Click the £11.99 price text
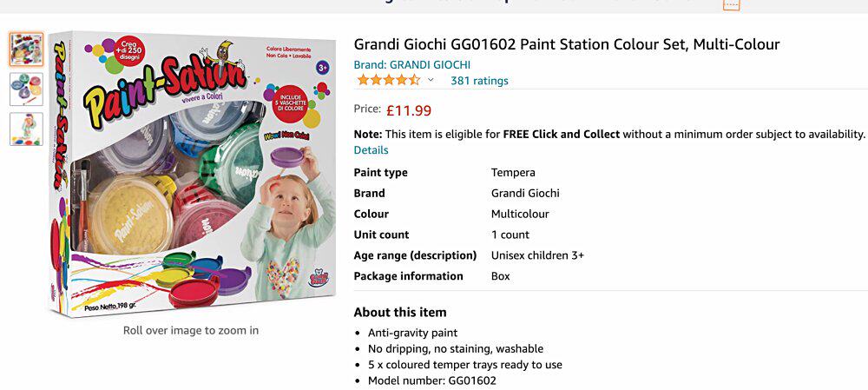This screenshot has width=868, height=390. click(409, 111)
